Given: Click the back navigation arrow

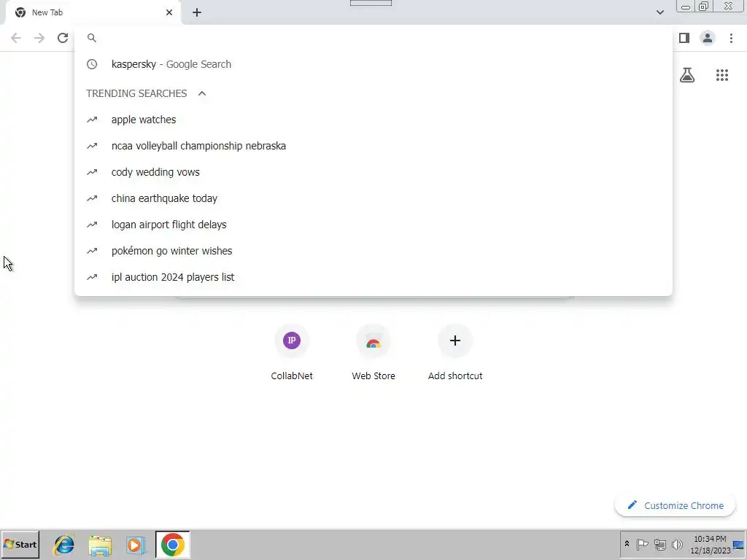Looking at the screenshot, I should [16, 38].
